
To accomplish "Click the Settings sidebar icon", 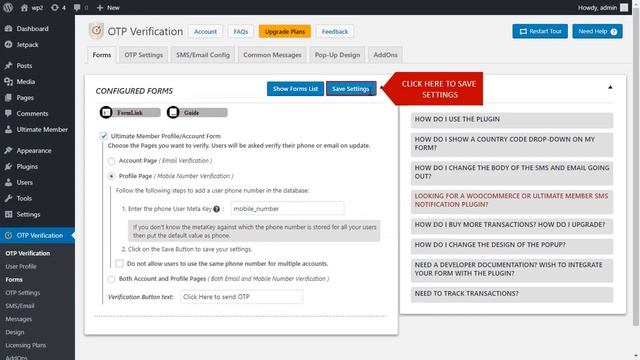I will (8, 214).
